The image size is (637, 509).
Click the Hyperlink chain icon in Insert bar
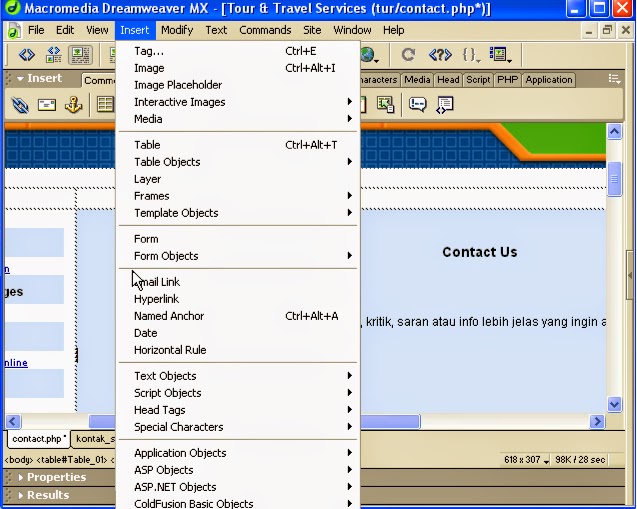(20, 105)
